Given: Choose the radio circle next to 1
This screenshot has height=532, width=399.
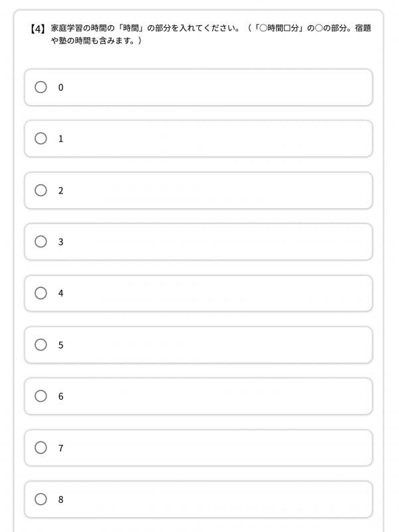Looking at the screenshot, I should click(x=41, y=138).
